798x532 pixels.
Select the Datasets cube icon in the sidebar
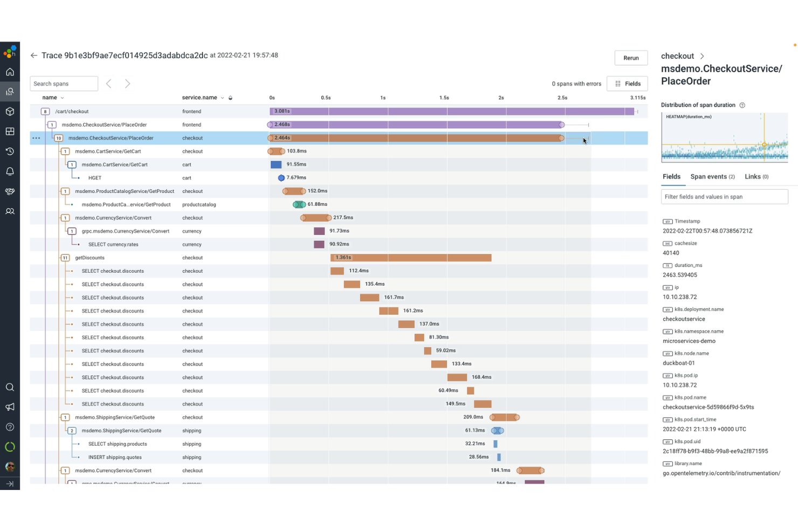10,112
